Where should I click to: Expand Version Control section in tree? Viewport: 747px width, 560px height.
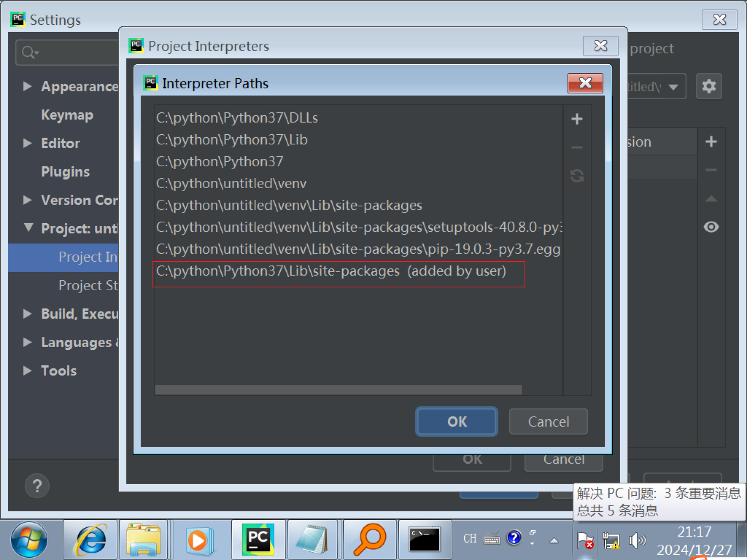(28, 200)
